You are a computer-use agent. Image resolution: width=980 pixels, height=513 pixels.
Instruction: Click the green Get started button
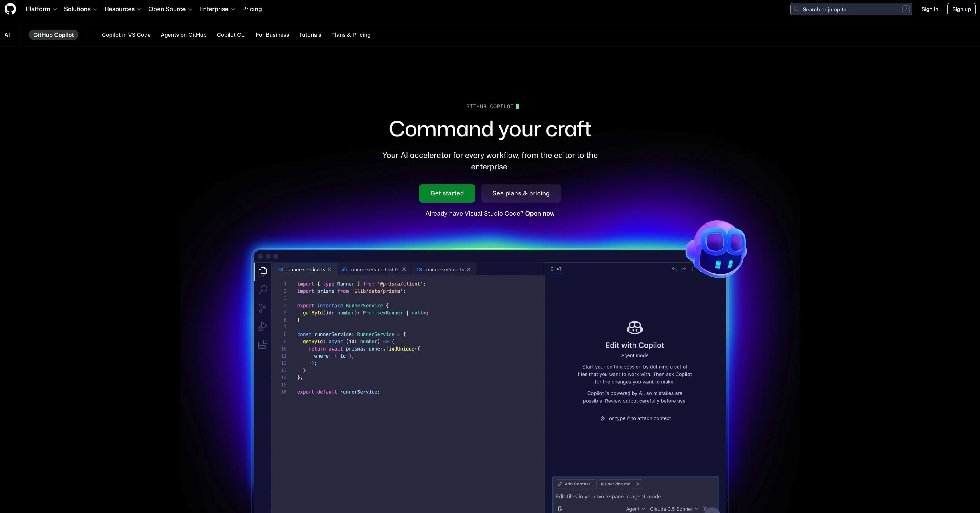(447, 193)
